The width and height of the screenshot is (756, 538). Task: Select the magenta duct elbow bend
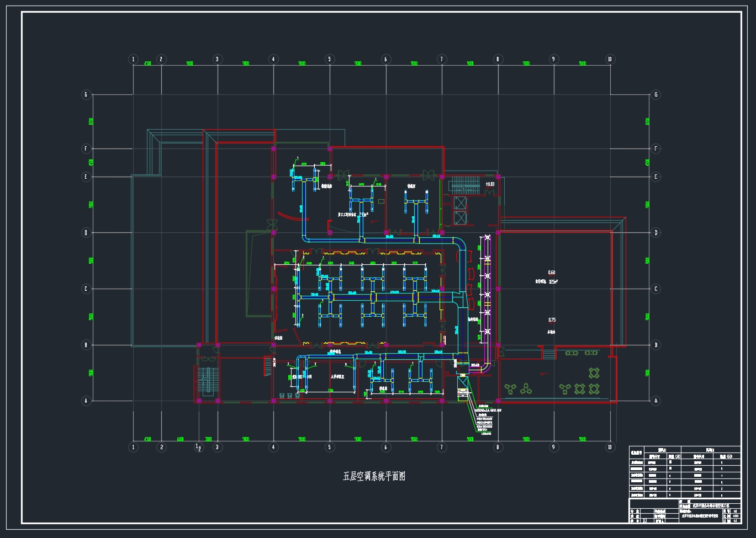(486, 366)
